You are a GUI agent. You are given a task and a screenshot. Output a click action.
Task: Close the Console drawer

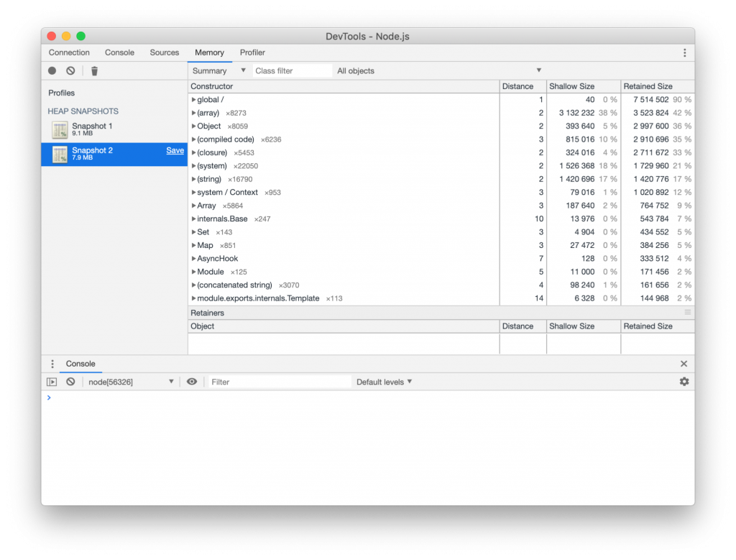tap(684, 364)
